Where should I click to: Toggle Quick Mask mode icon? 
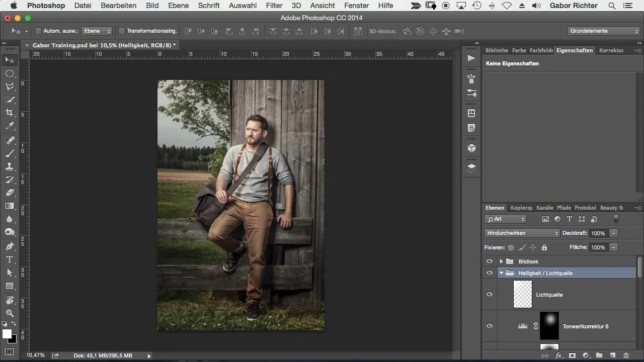click(10, 351)
